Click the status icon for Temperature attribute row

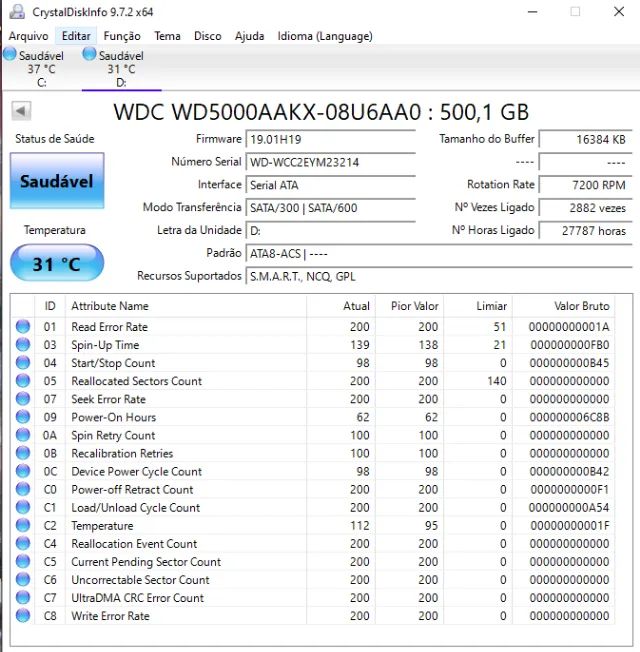pos(23,525)
